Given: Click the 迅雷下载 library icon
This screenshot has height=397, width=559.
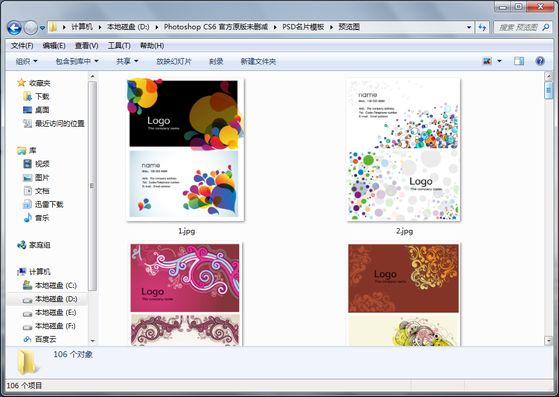Looking at the screenshot, I should point(27,205).
